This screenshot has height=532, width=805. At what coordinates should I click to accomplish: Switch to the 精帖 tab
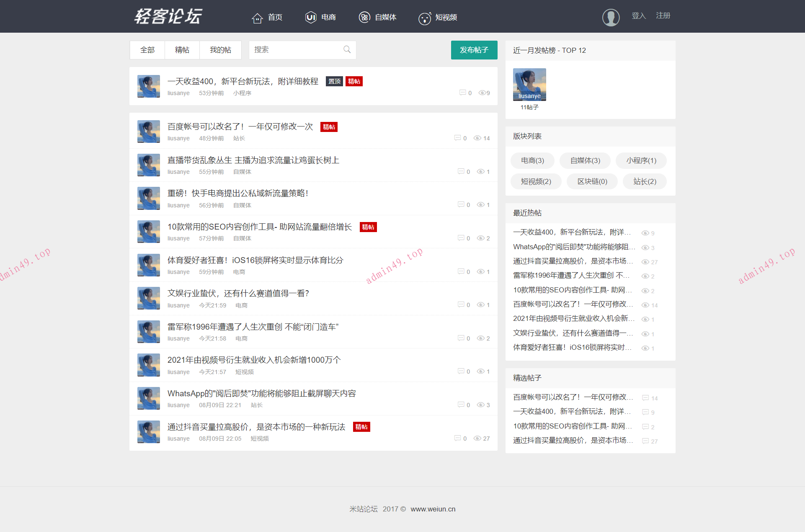(x=182, y=49)
